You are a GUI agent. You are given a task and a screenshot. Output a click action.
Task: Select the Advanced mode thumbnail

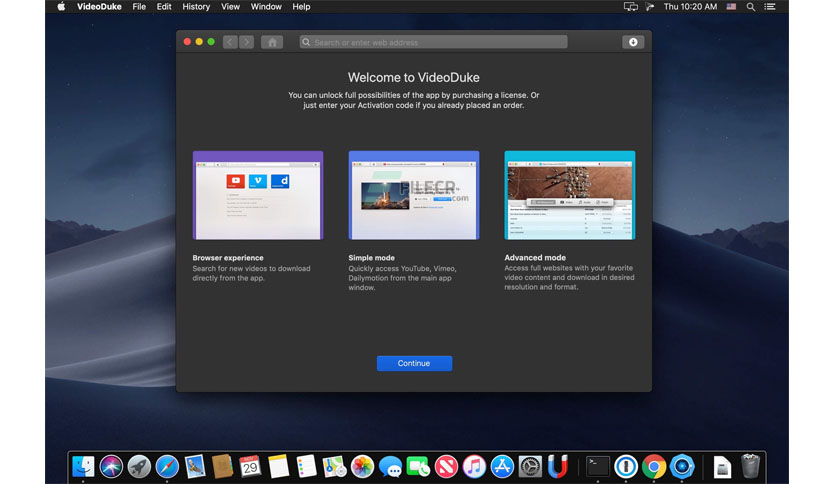[570, 195]
